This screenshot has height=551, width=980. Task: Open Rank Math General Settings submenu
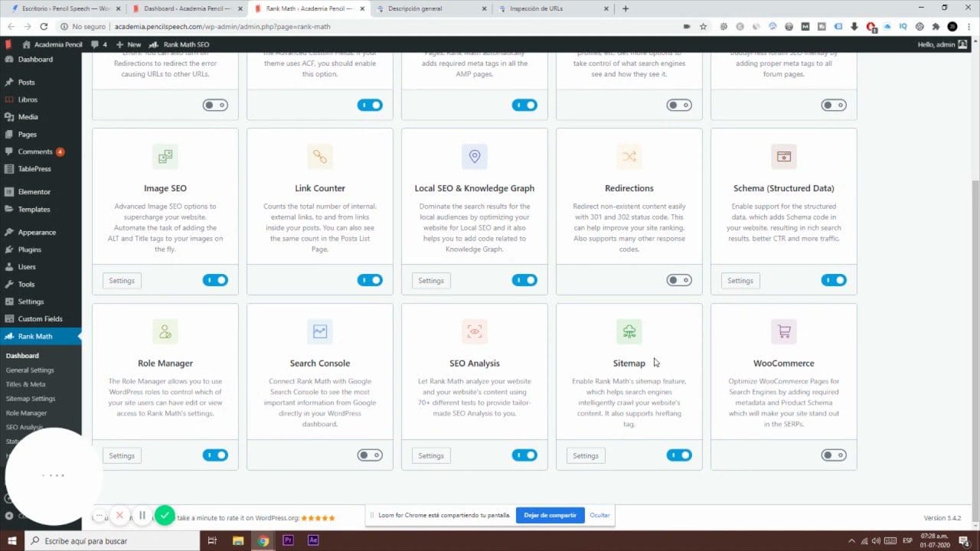[30, 370]
